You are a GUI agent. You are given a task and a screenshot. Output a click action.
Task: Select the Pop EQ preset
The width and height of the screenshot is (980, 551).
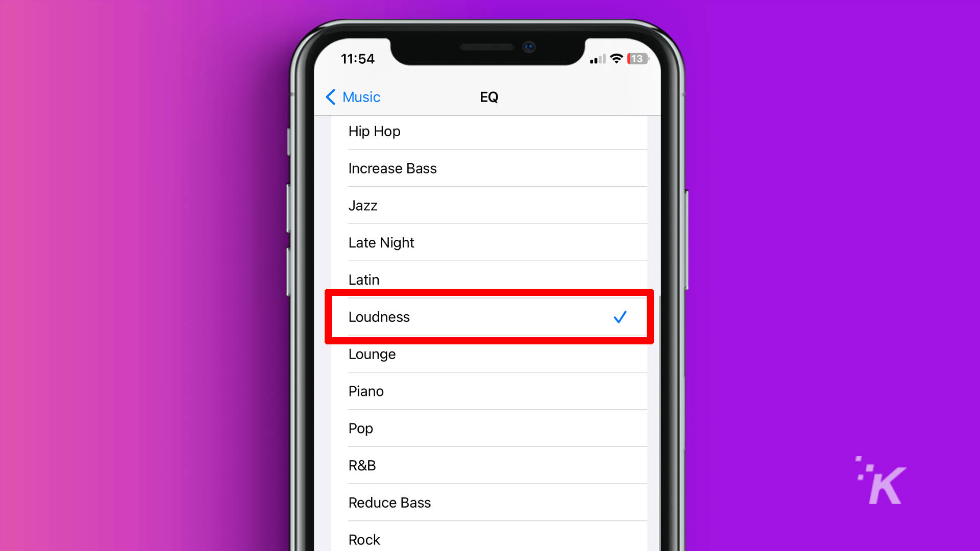[x=360, y=428]
